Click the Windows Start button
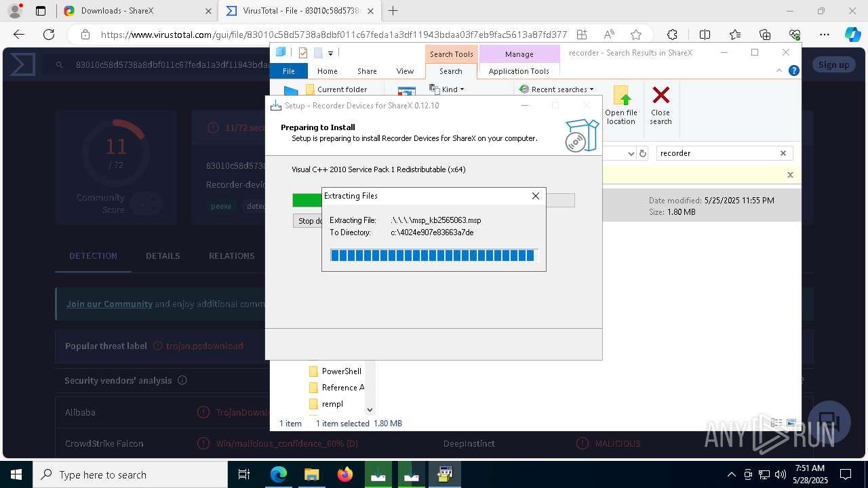 tap(16, 474)
